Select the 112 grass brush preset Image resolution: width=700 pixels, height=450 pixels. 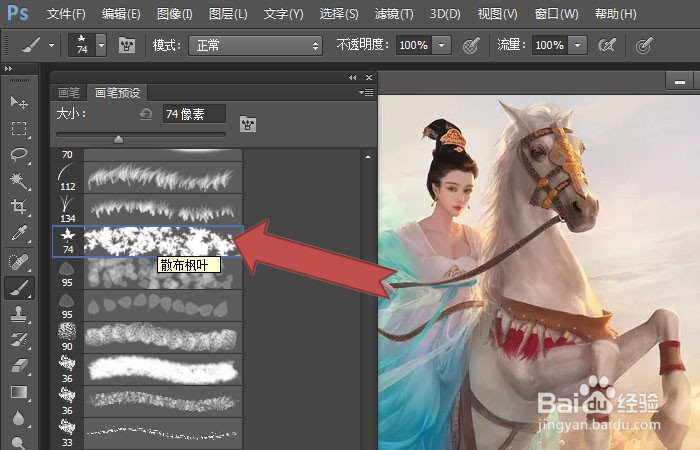pos(147,178)
